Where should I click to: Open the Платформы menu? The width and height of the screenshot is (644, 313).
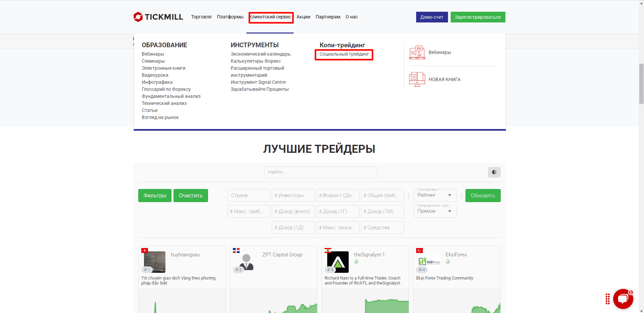coord(230,17)
